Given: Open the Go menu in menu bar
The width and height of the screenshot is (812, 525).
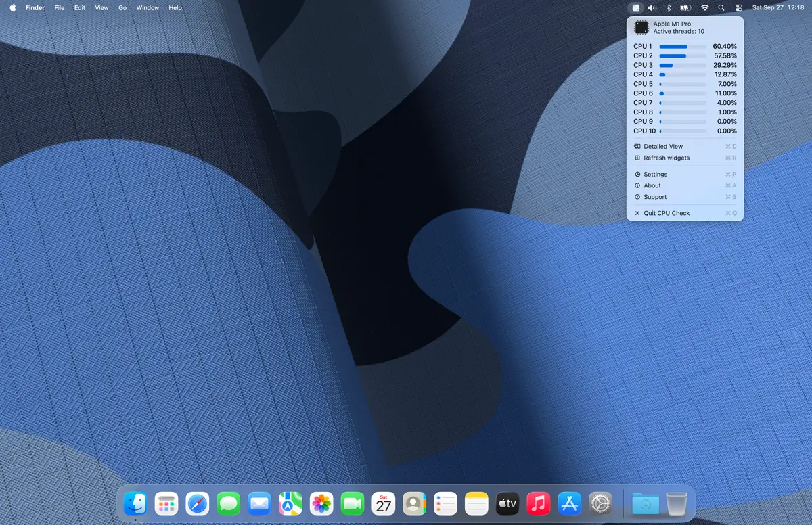Looking at the screenshot, I should click(x=122, y=8).
